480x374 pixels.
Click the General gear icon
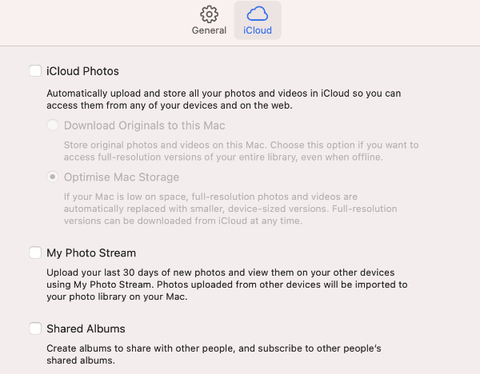click(x=209, y=14)
